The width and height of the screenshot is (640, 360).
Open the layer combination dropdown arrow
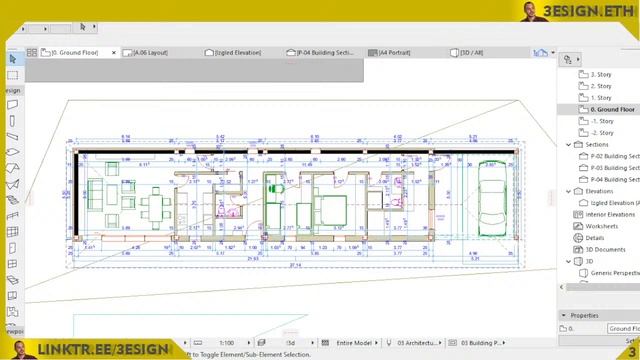tap(312, 343)
